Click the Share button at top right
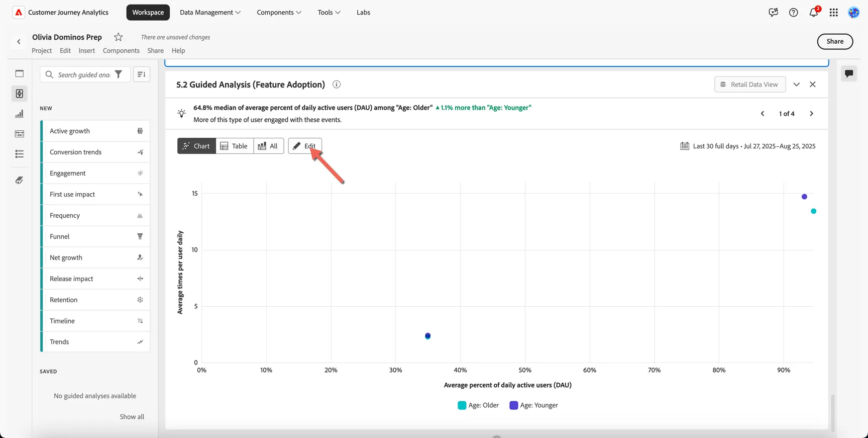Image resolution: width=868 pixels, height=438 pixels. click(x=835, y=41)
